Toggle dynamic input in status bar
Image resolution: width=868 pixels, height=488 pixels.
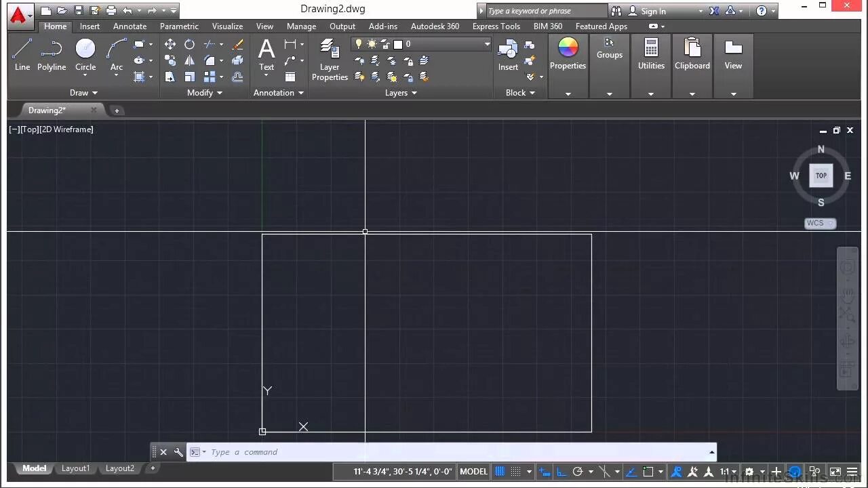[x=545, y=472]
